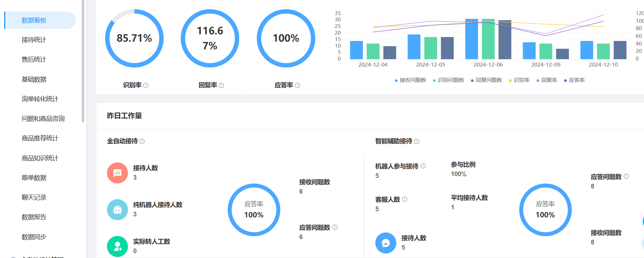Click the info icon next to 全自动接待
Screen dimensions: 644x258
142,141
